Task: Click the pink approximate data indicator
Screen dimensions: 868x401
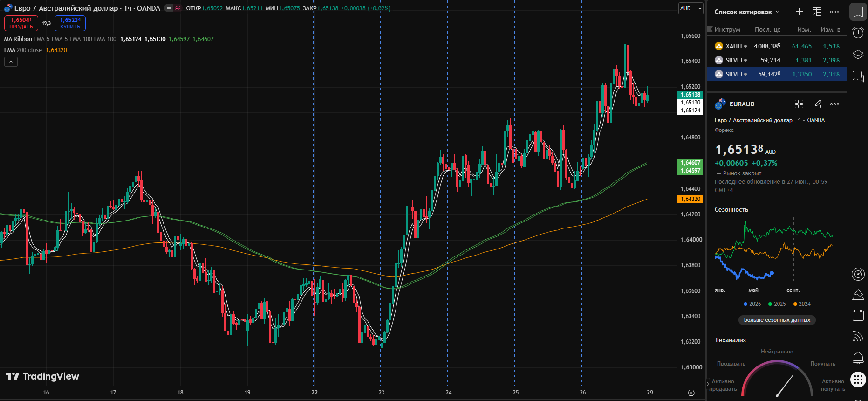Action: coord(178,8)
